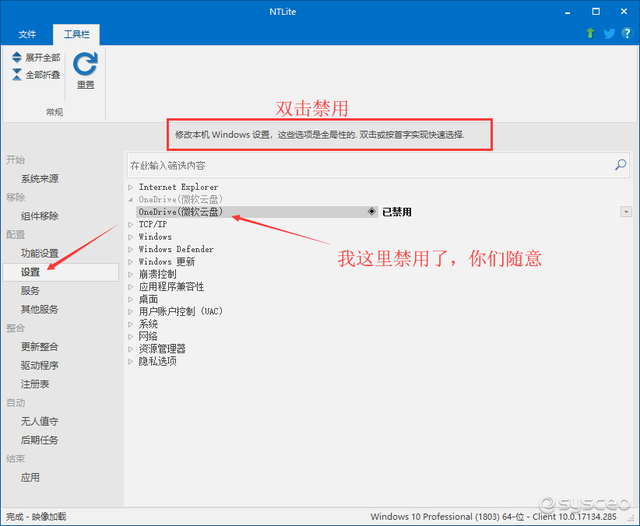Click the Collapse All (全部折叠) icon

point(16,74)
